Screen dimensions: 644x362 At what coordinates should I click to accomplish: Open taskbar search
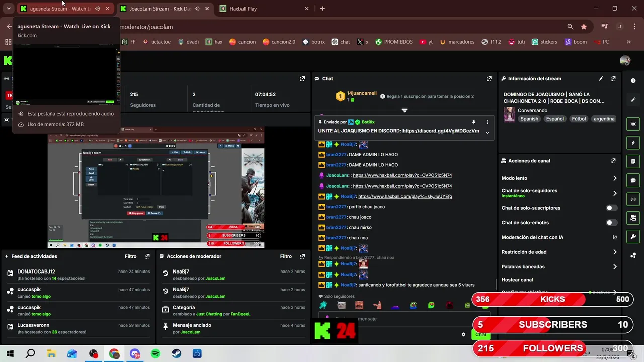click(31, 354)
